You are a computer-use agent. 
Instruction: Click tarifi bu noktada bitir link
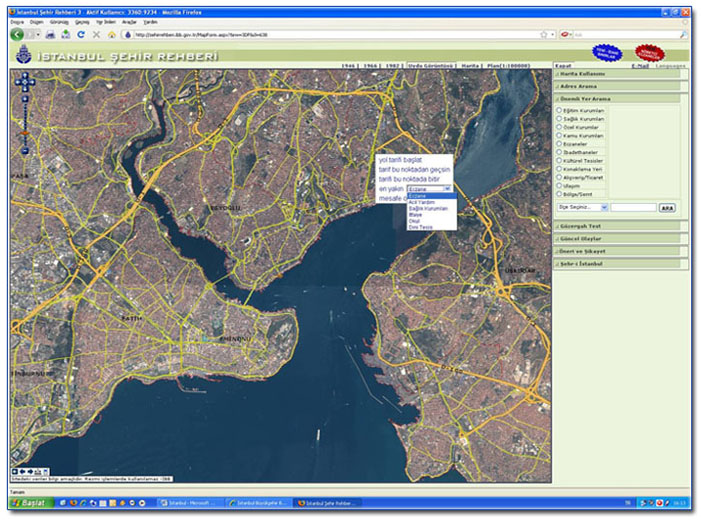click(410, 179)
